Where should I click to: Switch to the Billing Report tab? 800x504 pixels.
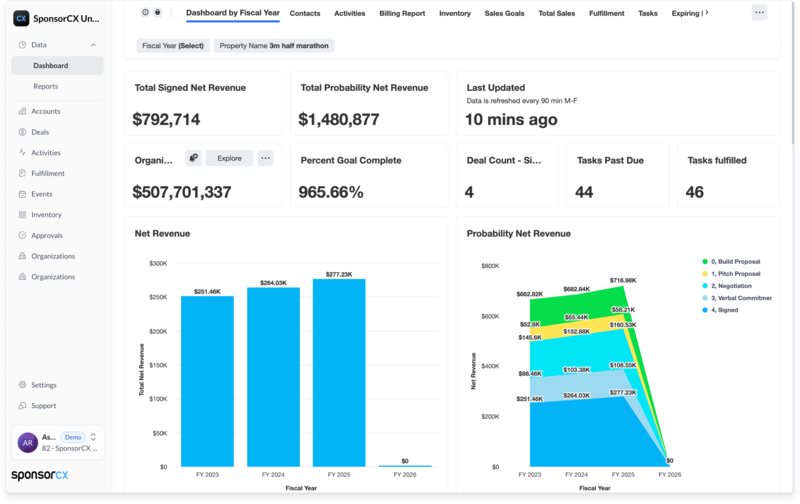tap(402, 13)
